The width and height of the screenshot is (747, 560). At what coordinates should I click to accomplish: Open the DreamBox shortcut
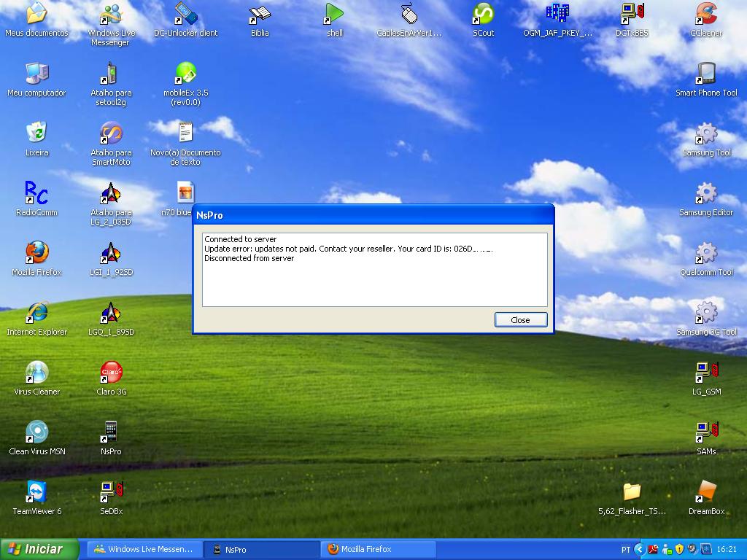click(706, 491)
